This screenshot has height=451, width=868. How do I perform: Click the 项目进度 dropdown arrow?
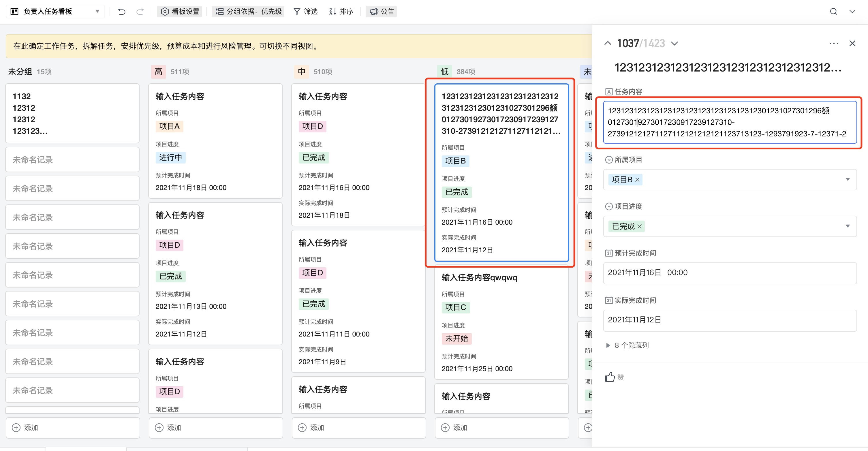(848, 226)
